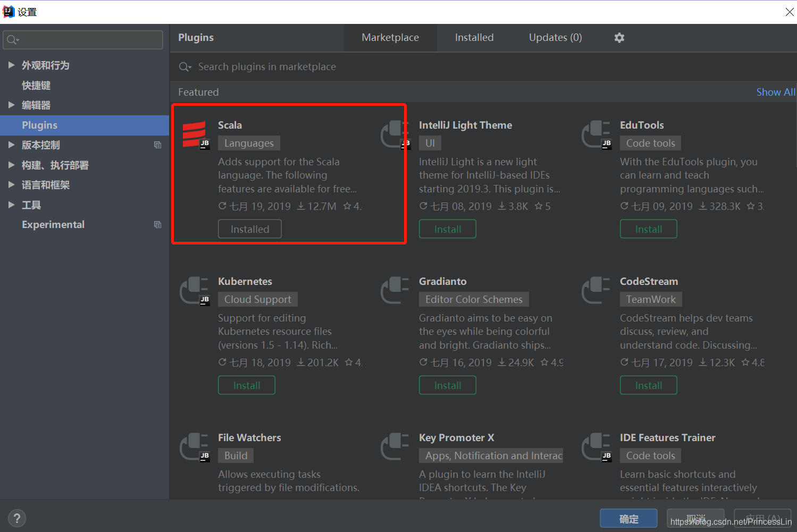Click the Featured section heading
Image resolution: width=797 pixels, height=532 pixels.
tap(198, 92)
